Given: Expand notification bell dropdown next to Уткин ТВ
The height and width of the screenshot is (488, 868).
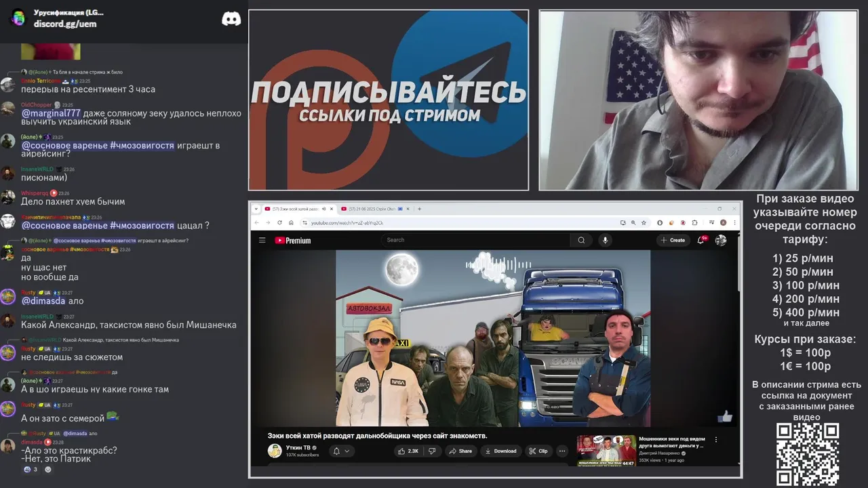Looking at the screenshot, I should (x=342, y=451).
